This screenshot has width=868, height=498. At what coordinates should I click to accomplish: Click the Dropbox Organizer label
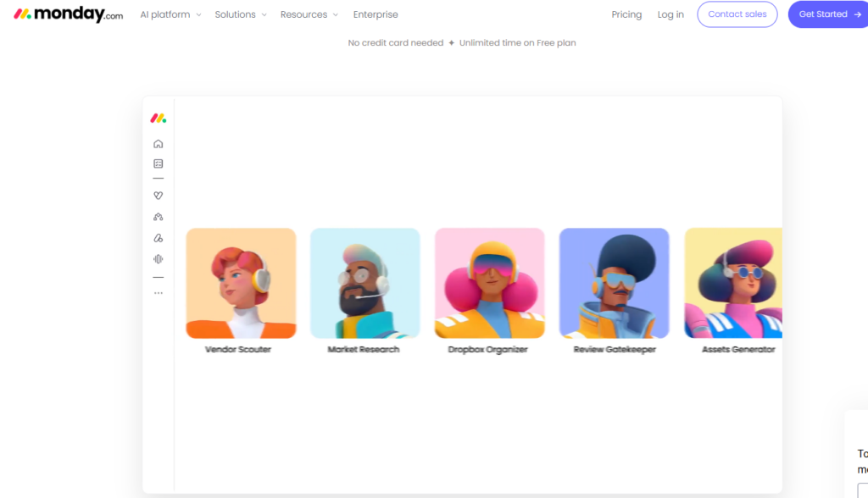coord(487,349)
